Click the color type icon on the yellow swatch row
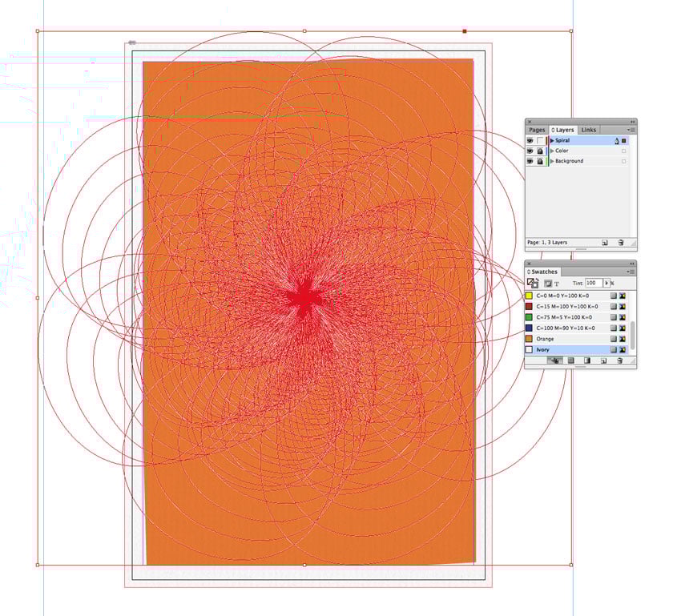 click(614, 296)
